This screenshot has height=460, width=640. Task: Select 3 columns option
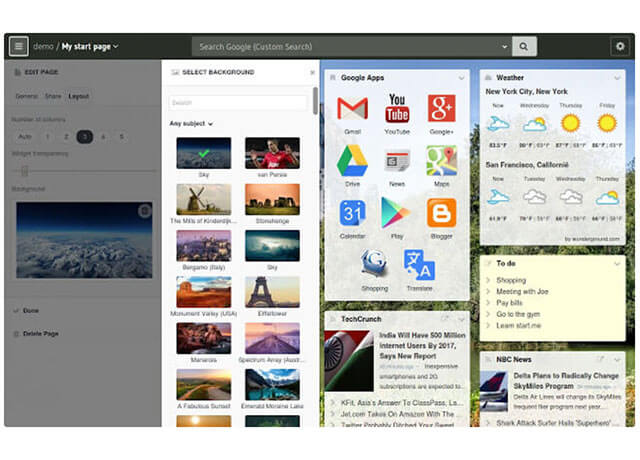tap(85, 136)
